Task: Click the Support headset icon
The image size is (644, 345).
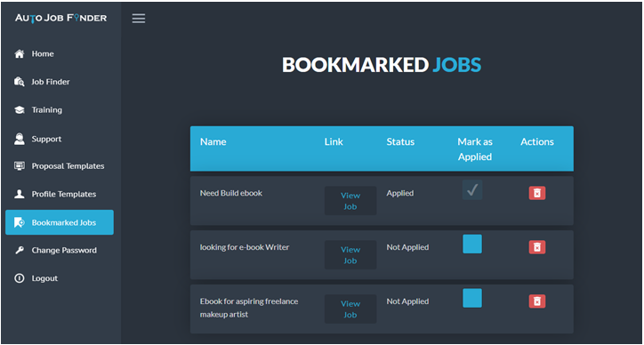Action: (20, 139)
